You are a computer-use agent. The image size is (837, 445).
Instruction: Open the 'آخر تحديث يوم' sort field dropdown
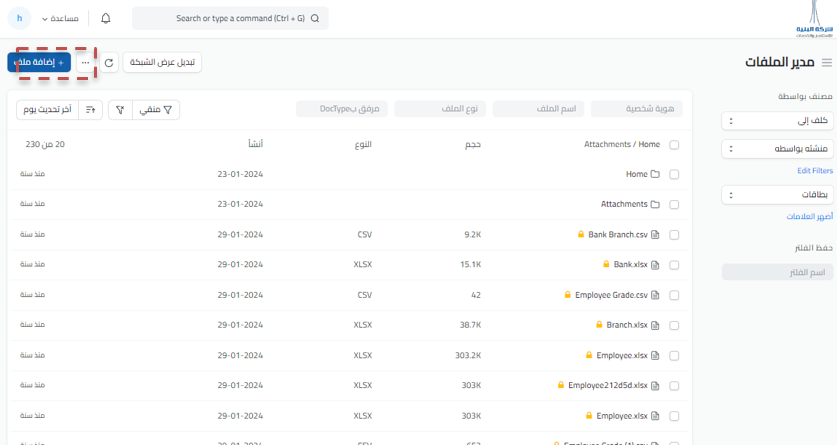point(48,109)
